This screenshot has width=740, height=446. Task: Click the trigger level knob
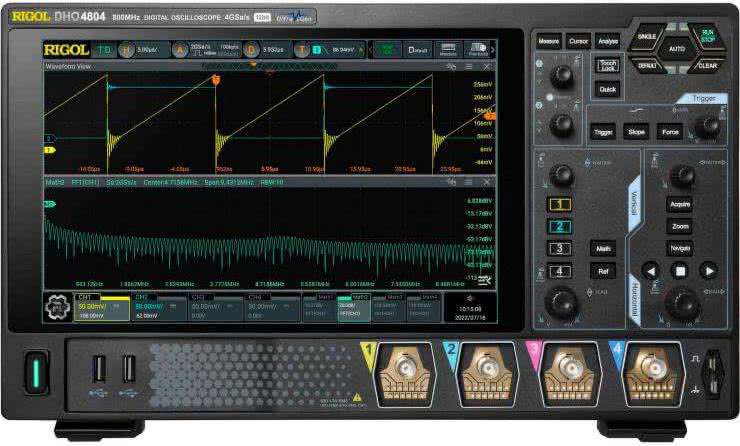(707, 125)
